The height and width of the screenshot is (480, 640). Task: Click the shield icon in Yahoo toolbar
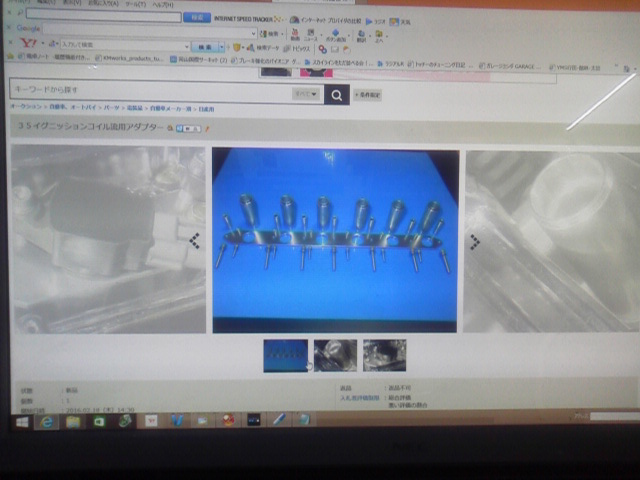pos(236,47)
